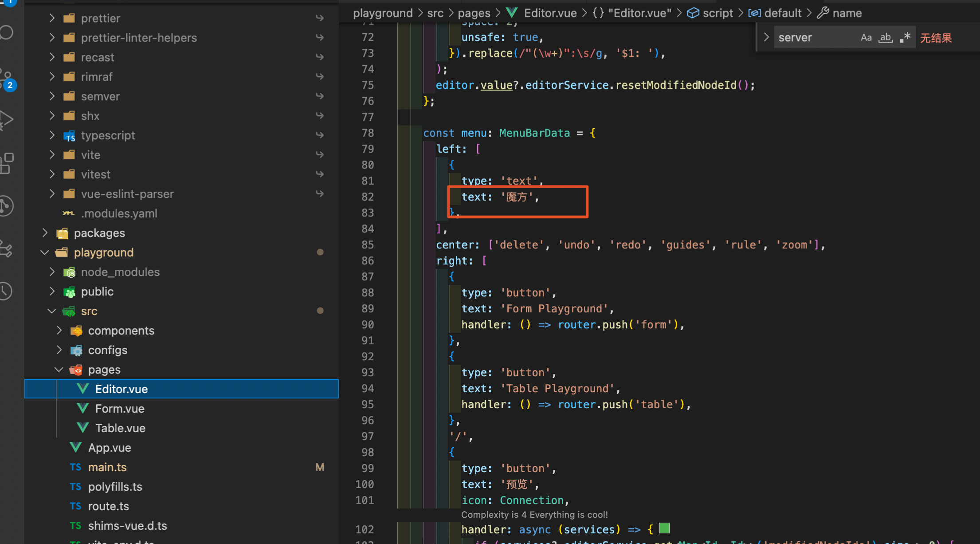The width and height of the screenshot is (980, 544).
Task: Click line number 85 in the gutter
Action: (368, 244)
